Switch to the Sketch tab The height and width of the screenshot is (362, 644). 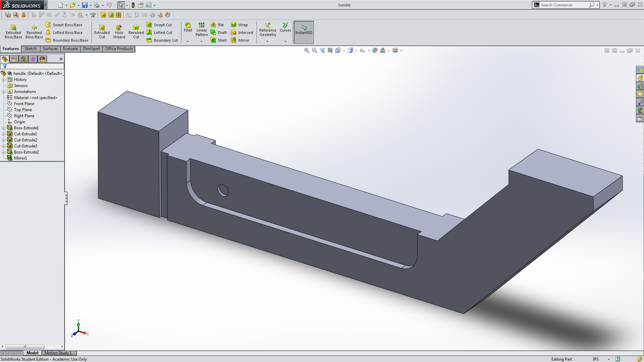click(x=31, y=49)
